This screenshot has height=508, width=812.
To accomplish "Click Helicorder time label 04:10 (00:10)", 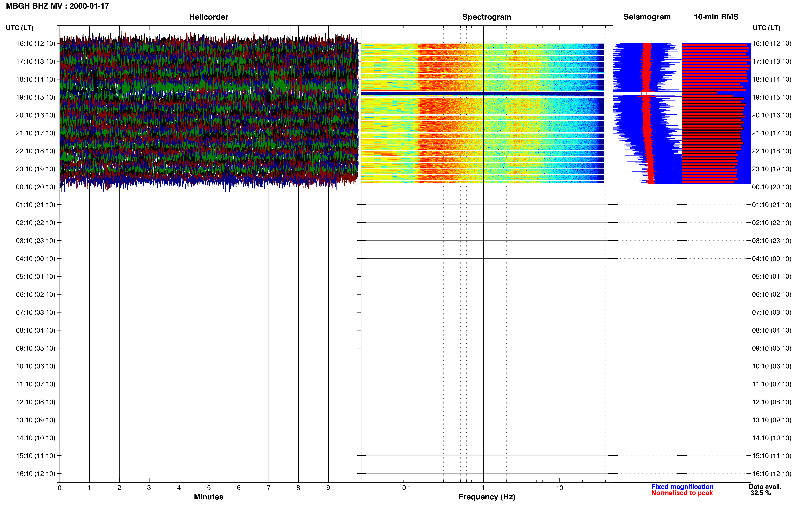I will (x=36, y=259).
